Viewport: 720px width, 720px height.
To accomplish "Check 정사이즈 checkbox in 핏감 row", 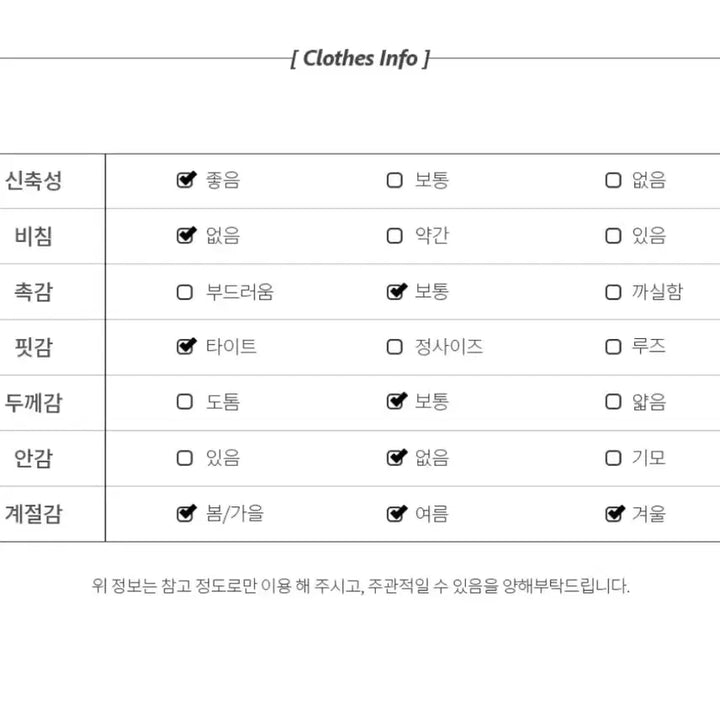I will (394, 347).
